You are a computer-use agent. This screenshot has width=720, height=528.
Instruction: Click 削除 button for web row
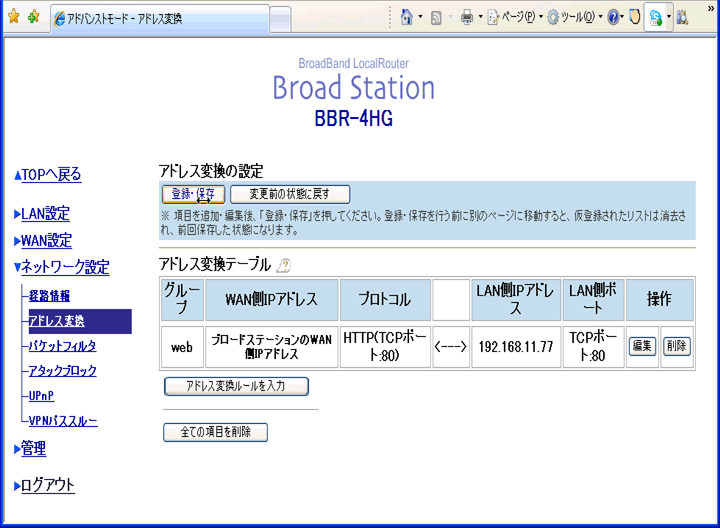(677, 346)
